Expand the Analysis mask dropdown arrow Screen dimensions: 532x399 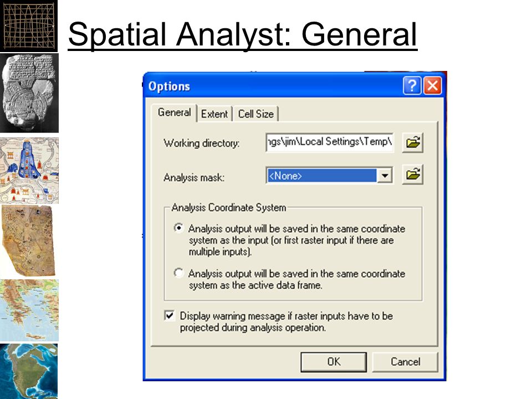[385, 176]
